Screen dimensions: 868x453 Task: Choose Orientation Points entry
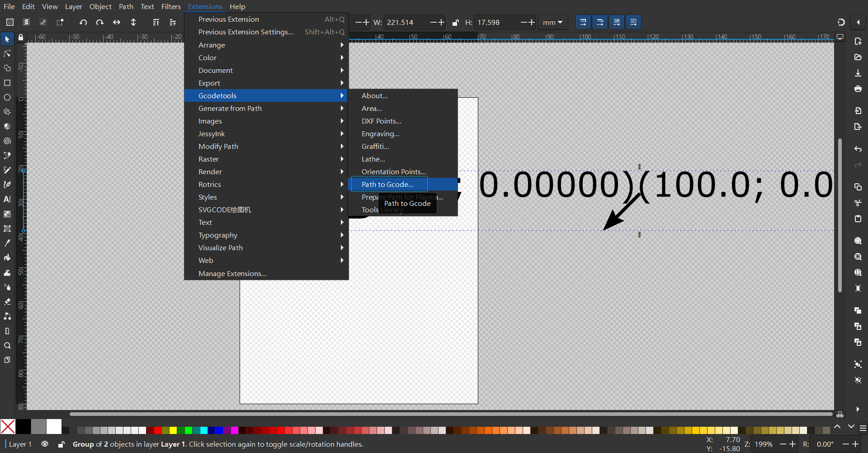pyautogui.click(x=403, y=172)
